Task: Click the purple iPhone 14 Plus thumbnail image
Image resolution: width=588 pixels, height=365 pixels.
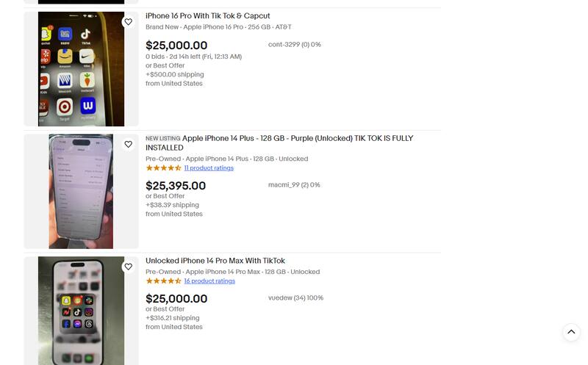Action: click(81, 191)
